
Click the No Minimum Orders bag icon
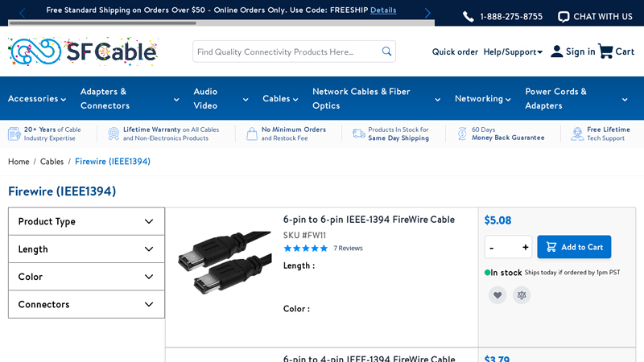[x=252, y=134]
